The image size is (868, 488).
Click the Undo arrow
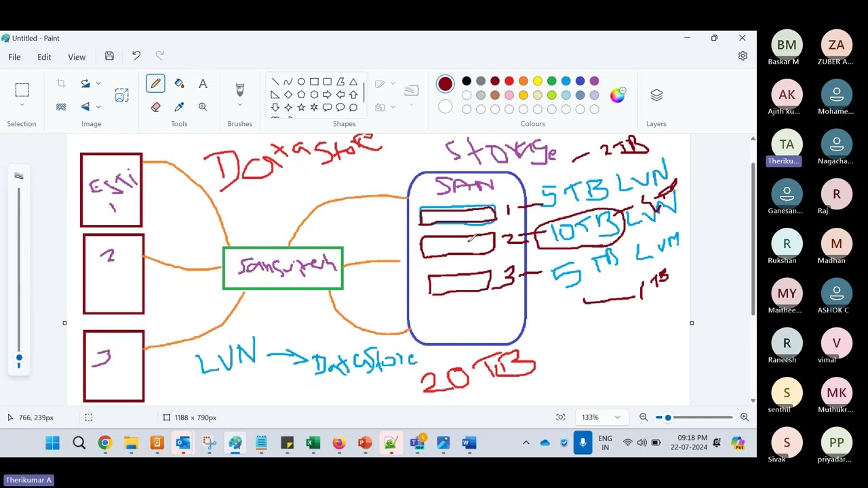pyautogui.click(x=136, y=56)
